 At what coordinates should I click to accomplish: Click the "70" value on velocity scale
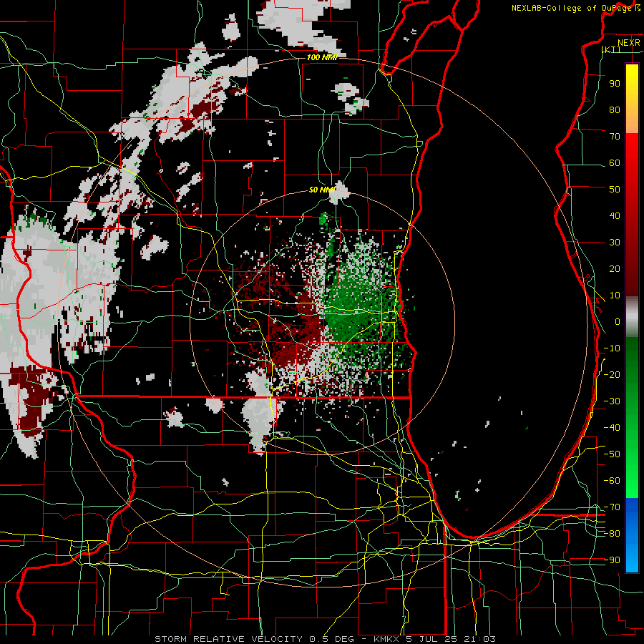click(615, 137)
